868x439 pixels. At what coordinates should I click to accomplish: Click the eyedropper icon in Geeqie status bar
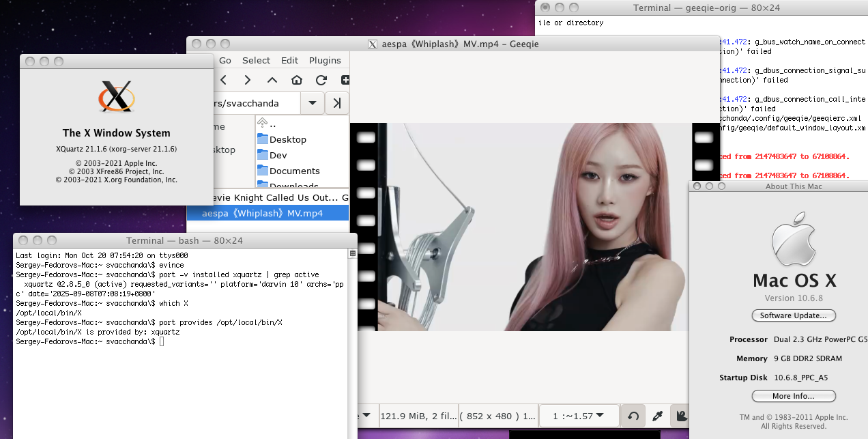click(x=658, y=415)
